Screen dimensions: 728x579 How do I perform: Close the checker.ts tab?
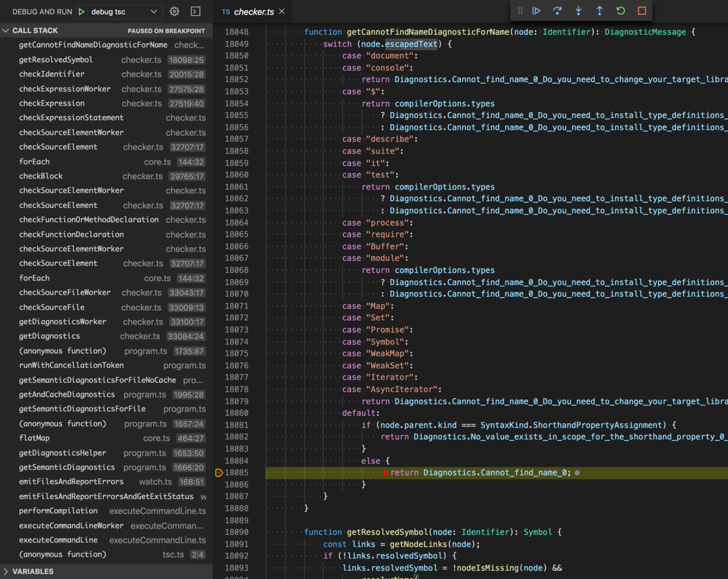tap(282, 12)
